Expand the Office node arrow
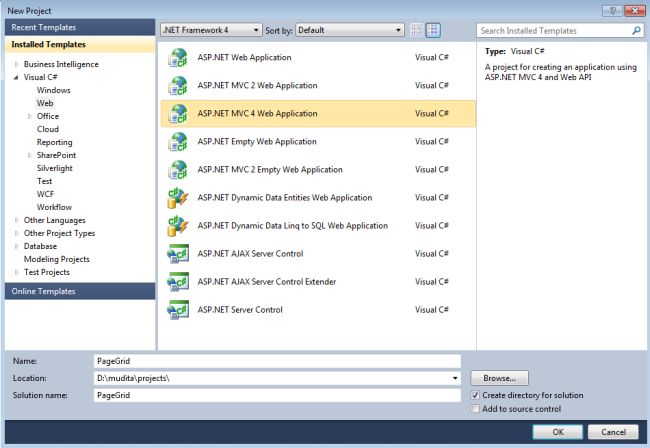The width and height of the screenshot is (650, 448). (x=29, y=116)
